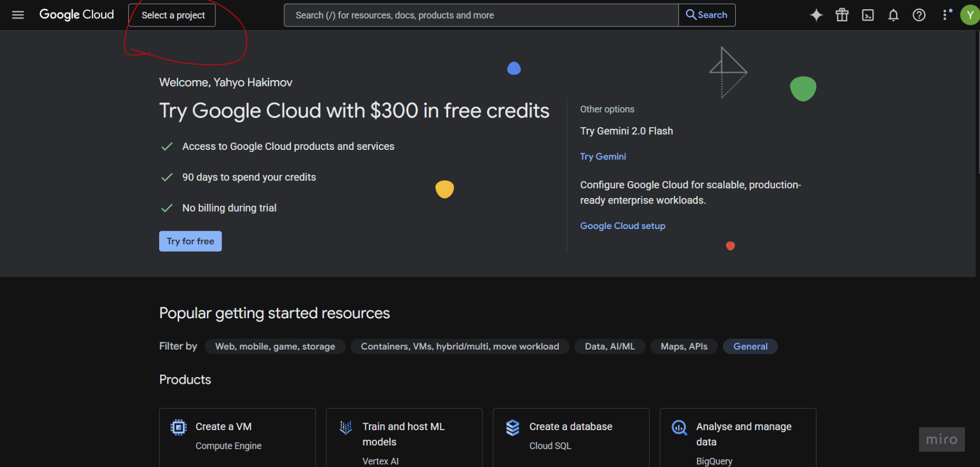Click the Products section heading
This screenshot has width=980, height=467.
point(185,379)
